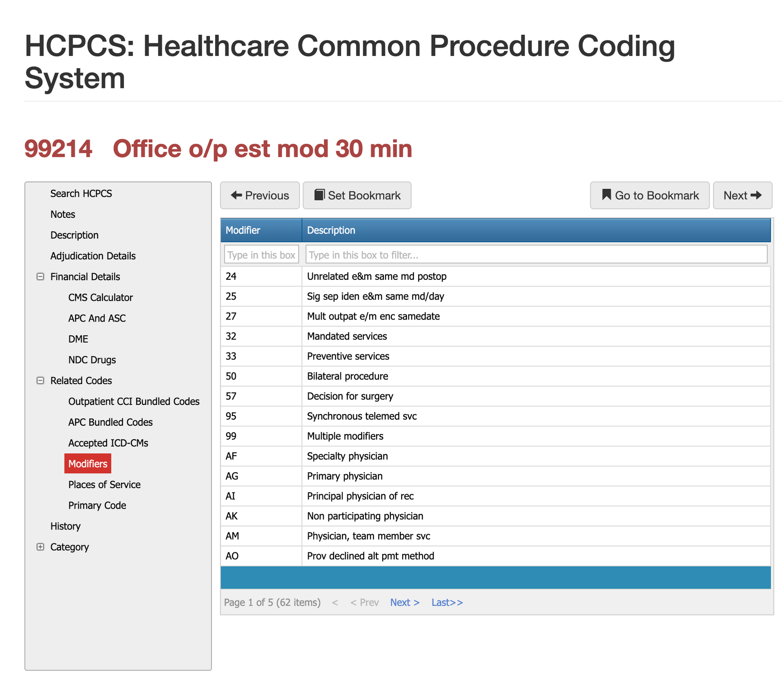Open Outpatient CCI Bundled Codes
The height and width of the screenshot is (681, 784).
point(134,402)
